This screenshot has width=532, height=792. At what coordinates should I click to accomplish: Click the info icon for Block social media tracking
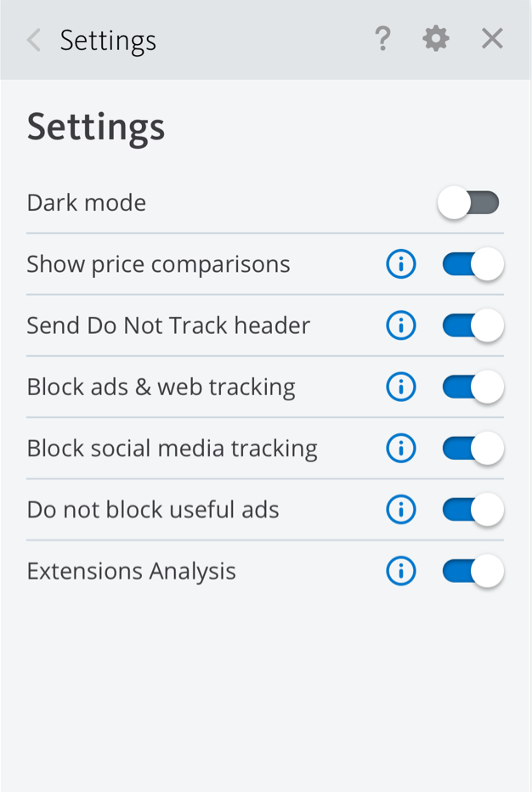[400, 448]
